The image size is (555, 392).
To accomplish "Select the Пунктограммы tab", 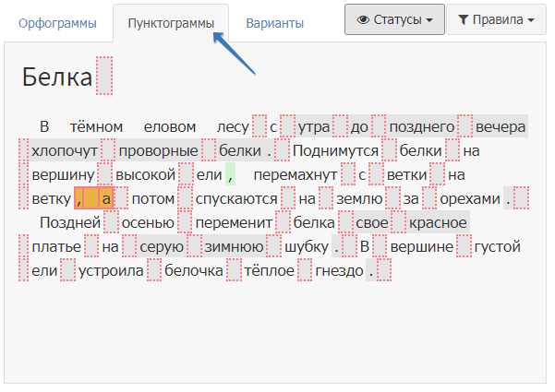I will point(170,22).
